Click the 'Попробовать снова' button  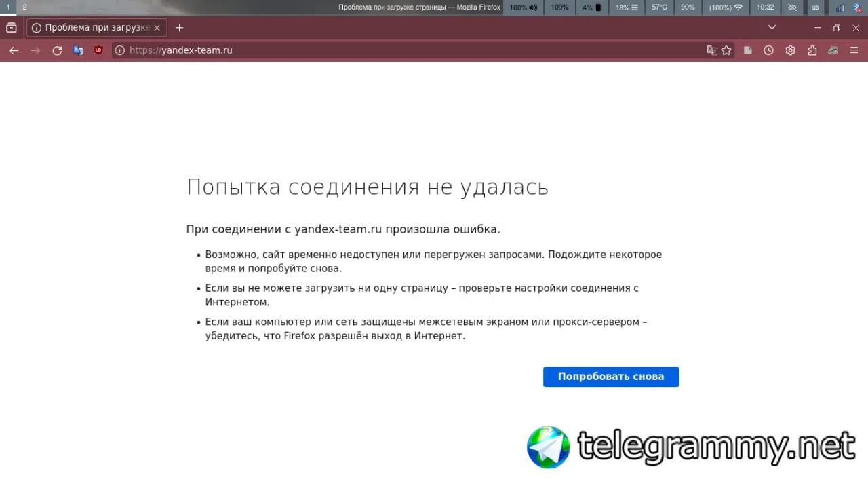pyautogui.click(x=611, y=377)
